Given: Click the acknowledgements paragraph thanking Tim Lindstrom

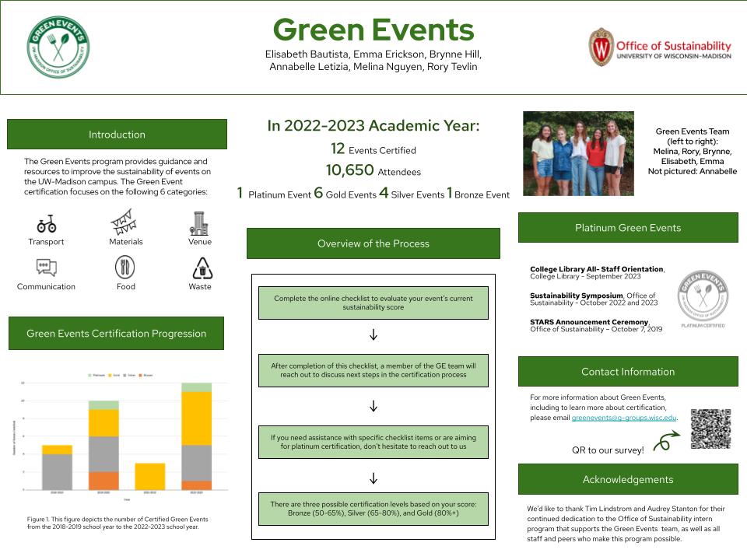Looking at the screenshot, I should 626,523.
